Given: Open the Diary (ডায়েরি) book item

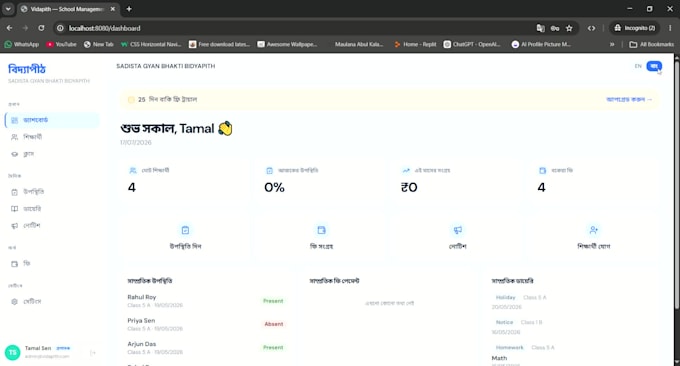Looking at the screenshot, I should tap(52, 209).
